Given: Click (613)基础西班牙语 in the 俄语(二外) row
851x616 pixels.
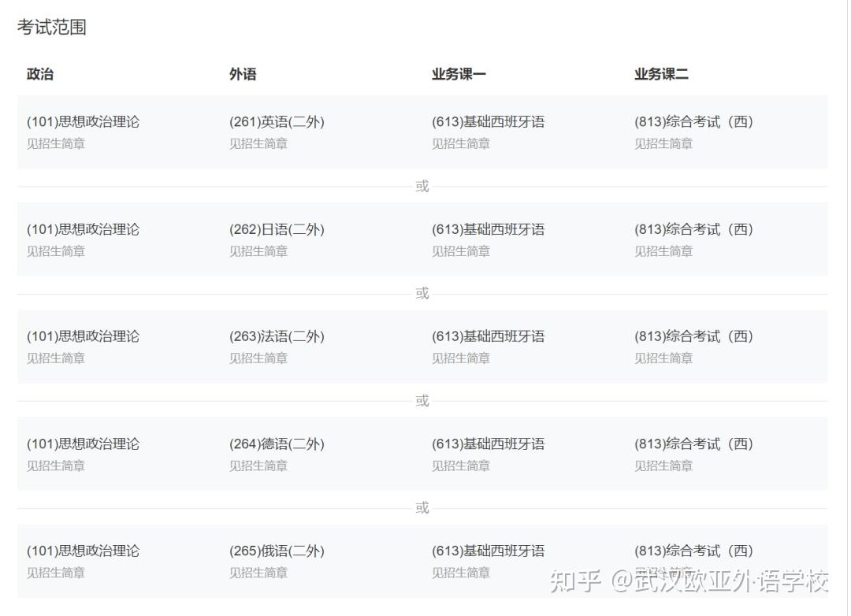Looking at the screenshot, I should [x=488, y=551].
